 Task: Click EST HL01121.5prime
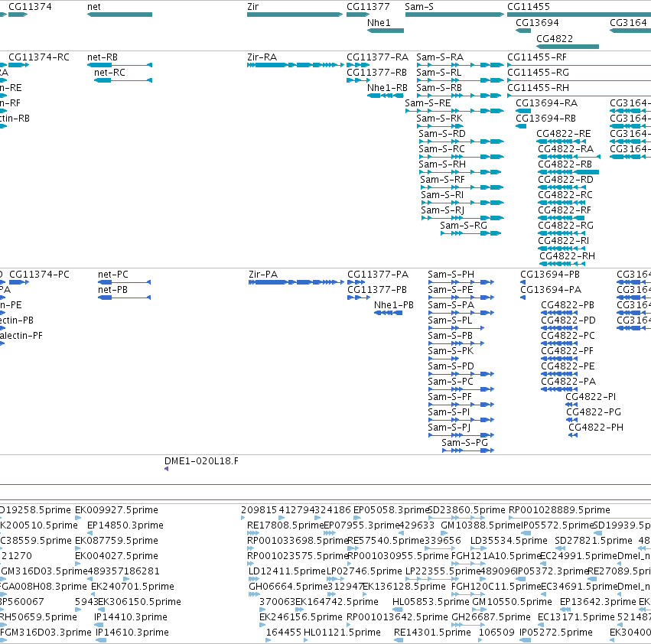(x=306, y=640)
